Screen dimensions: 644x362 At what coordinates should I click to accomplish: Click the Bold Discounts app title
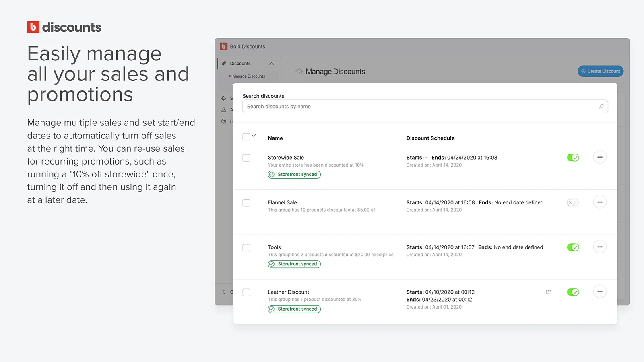point(248,47)
